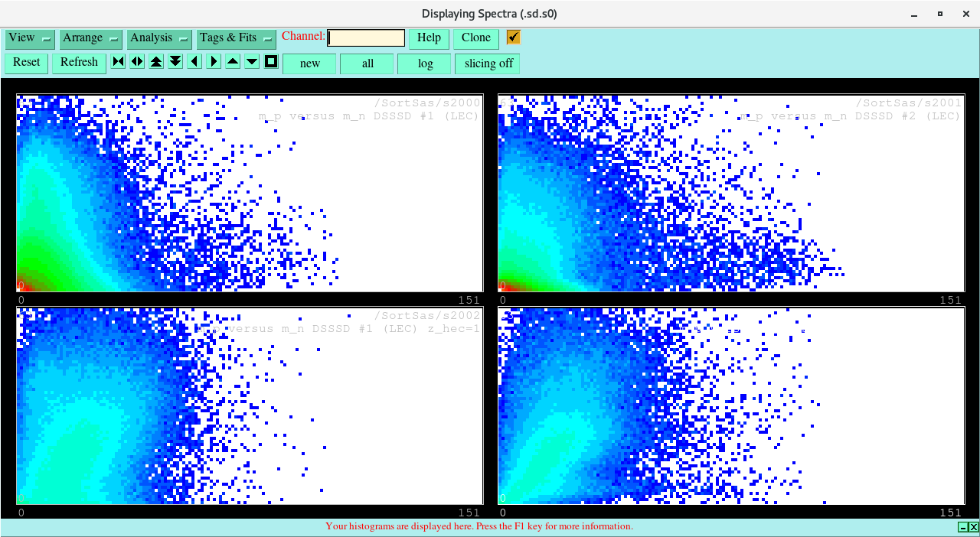Image resolution: width=980 pixels, height=537 pixels.
Task: Click the square full-view icon
Action: tap(271, 62)
